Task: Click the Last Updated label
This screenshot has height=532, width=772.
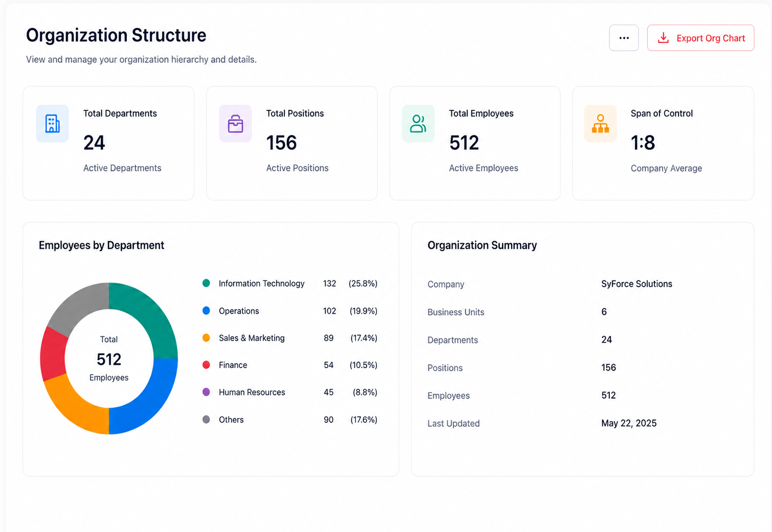Action: 453,423
